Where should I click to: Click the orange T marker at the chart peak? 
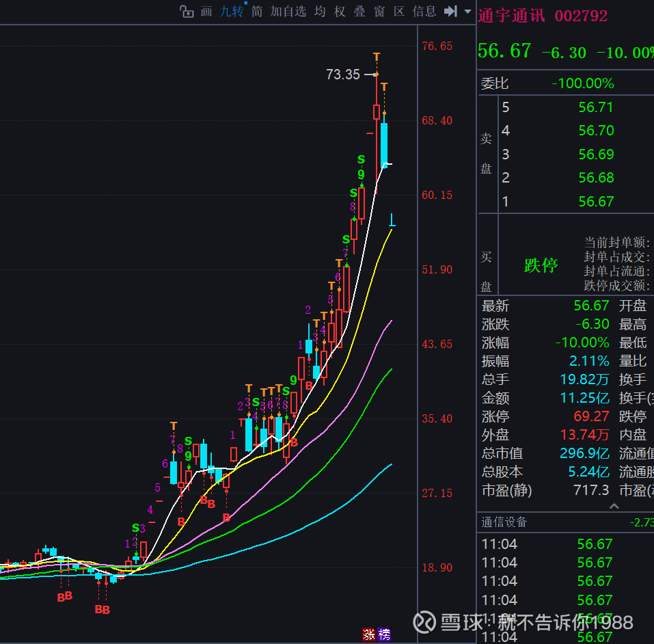click(377, 57)
